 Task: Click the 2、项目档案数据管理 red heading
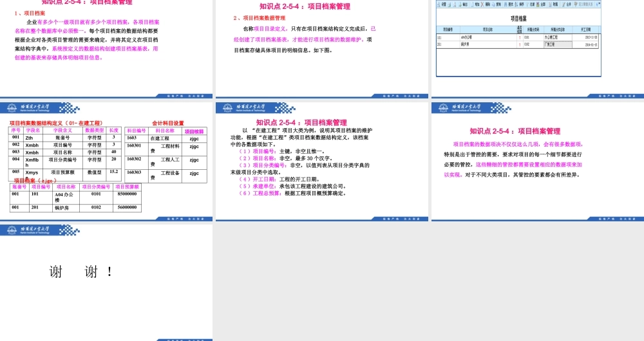[259, 18]
